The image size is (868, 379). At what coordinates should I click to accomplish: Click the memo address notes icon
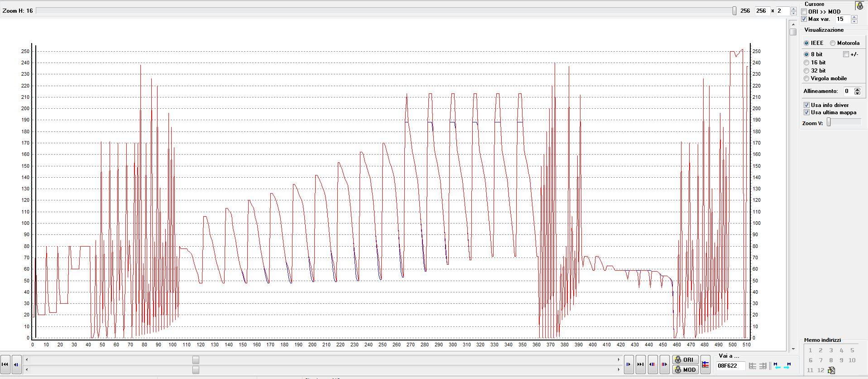point(831,370)
